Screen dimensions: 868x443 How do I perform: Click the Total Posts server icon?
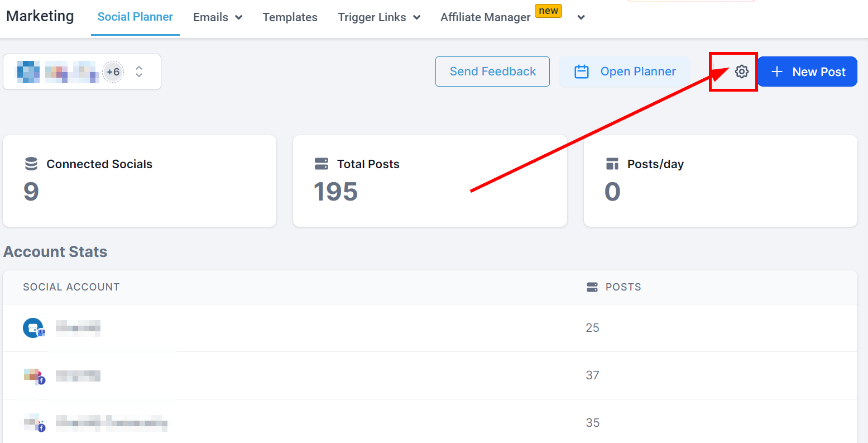point(322,164)
